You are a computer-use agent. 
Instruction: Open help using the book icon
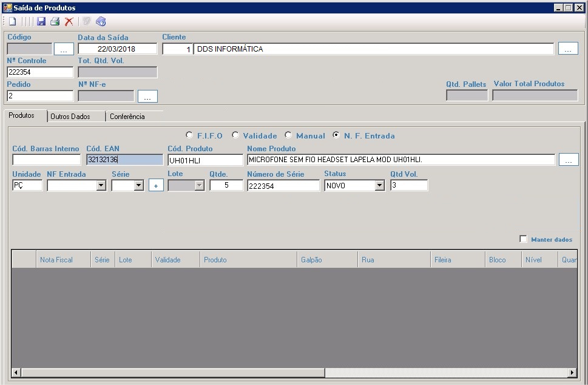click(101, 22)
